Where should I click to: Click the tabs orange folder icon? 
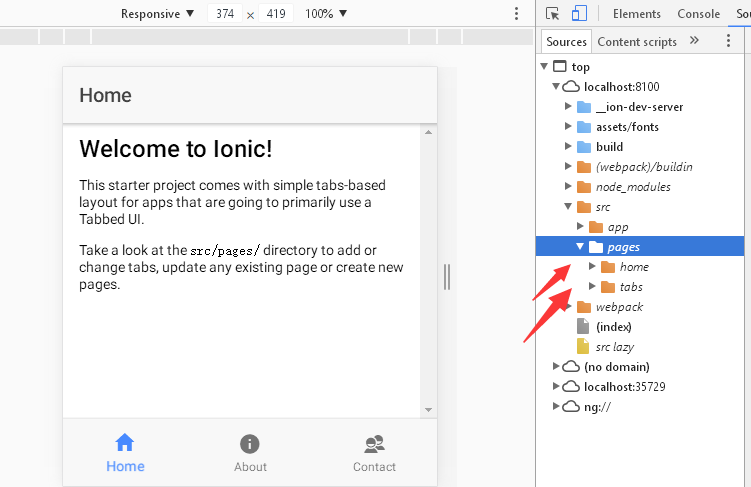click(608, 287)
